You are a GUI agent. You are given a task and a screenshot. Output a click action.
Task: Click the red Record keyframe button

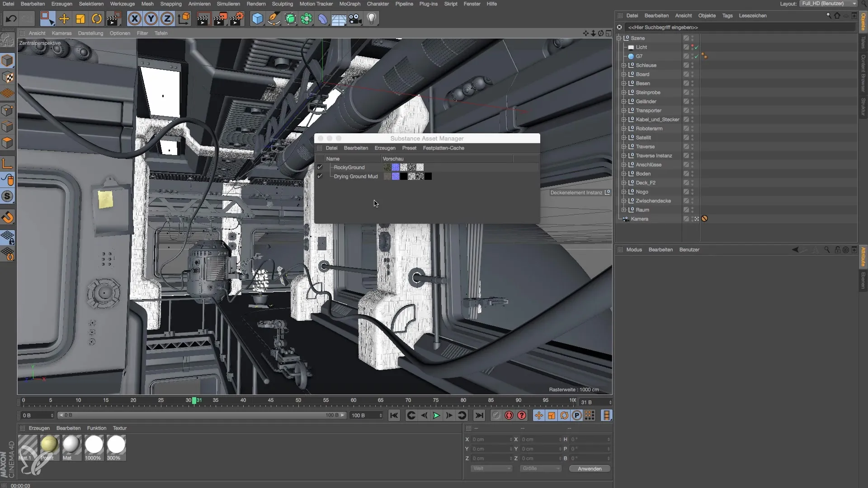[x=509, y=415]
